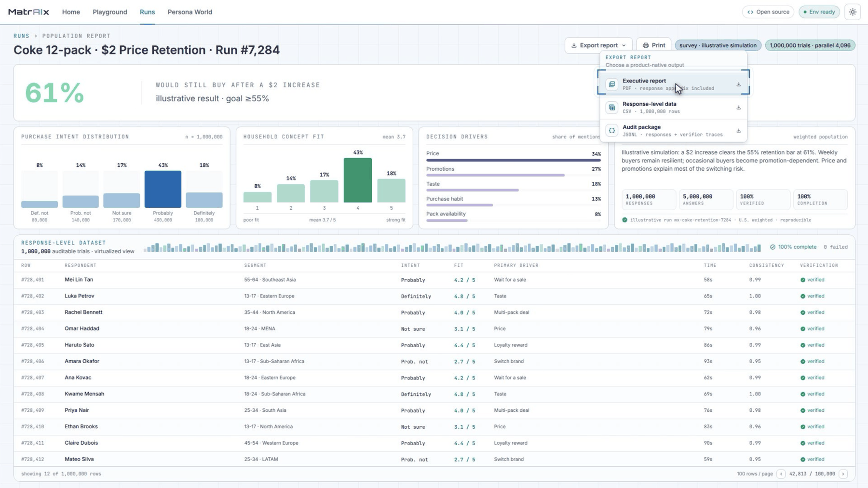Choose Executive report PDF export option
The height and width of the screenshot is (488, 868).
pyautogui.click(x=673, y=84)
